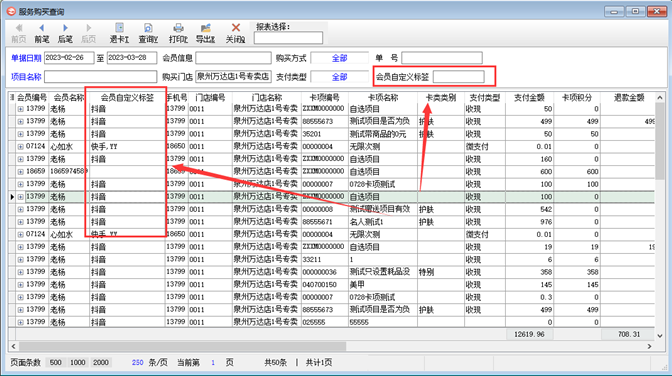Screen dimensions: 672x376
Task: Click the 支付类型 column header
Action: pos(485,98)
